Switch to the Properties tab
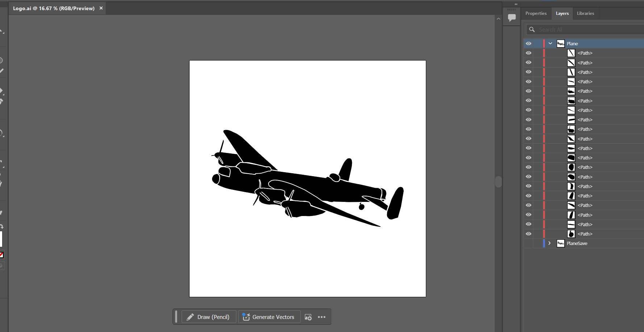This screenshot has height=332, width=644. [536, 13]
